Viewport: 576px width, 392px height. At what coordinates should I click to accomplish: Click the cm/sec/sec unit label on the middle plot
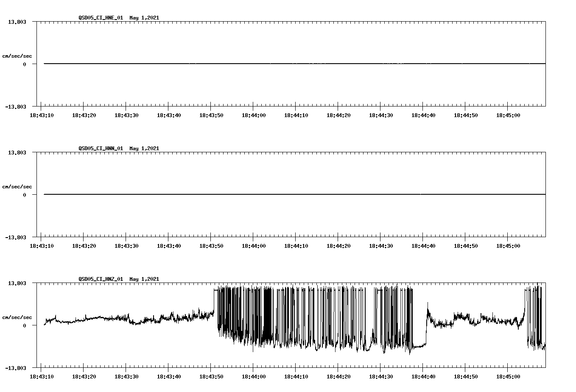point(17,186)
